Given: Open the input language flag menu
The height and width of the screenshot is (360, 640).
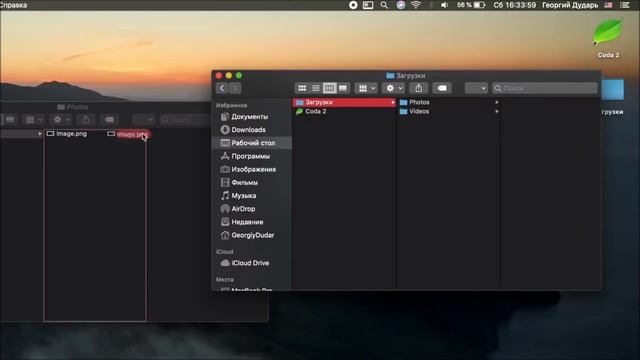Looking at the screenshot, I should pos(608,5).
